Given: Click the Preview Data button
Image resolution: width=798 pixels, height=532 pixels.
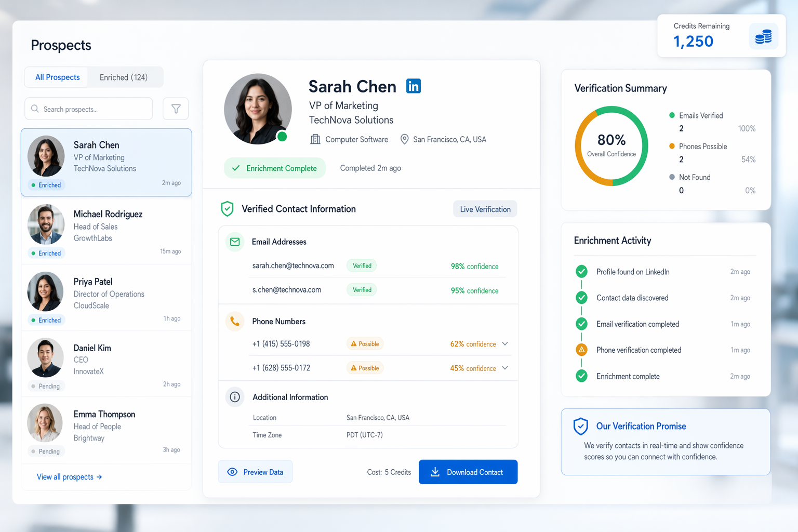Looking at the screenshot, I should click(x=255, y=472).
